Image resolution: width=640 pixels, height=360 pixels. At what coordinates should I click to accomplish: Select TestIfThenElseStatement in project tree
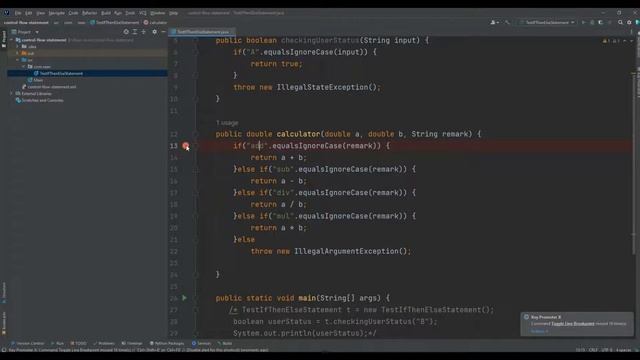[61, 73]
